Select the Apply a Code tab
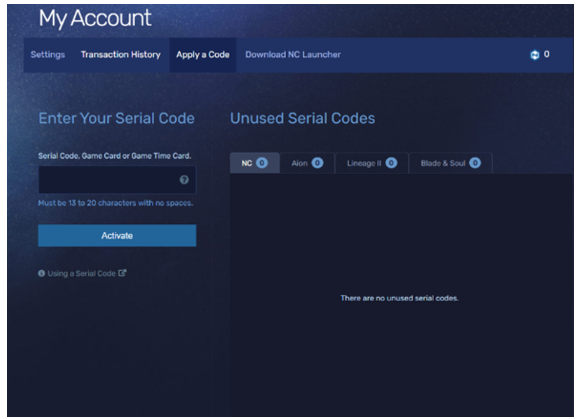The width and height of the screenshot is (577, 419). 203,54
